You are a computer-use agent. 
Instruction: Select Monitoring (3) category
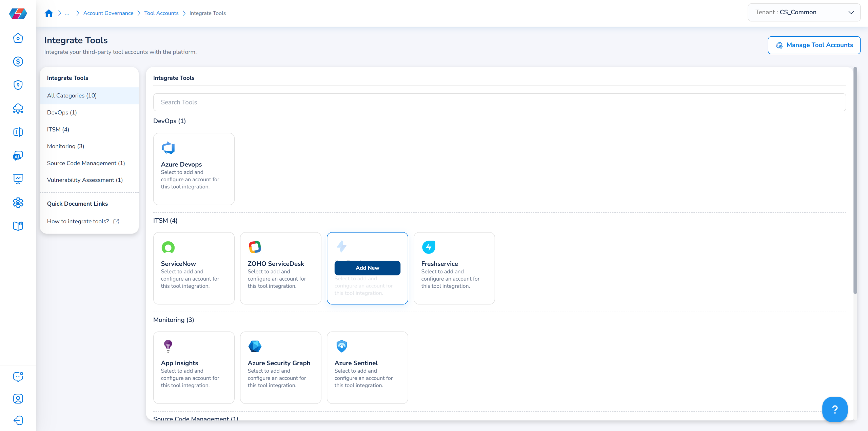[x=65, y=146]
